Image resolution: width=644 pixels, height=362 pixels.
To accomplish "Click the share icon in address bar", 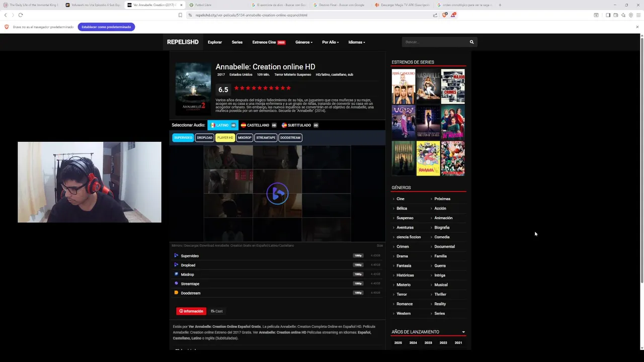I will tap(435, 15).
